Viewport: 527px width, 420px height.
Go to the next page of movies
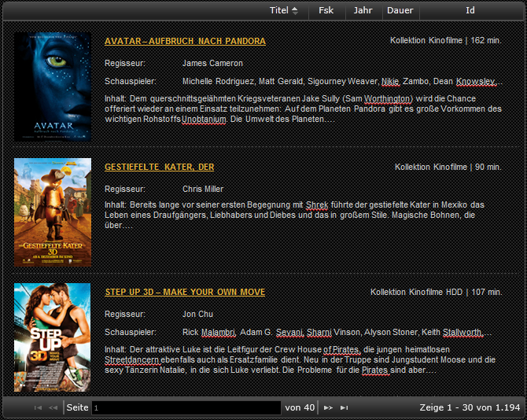point(328,407)
